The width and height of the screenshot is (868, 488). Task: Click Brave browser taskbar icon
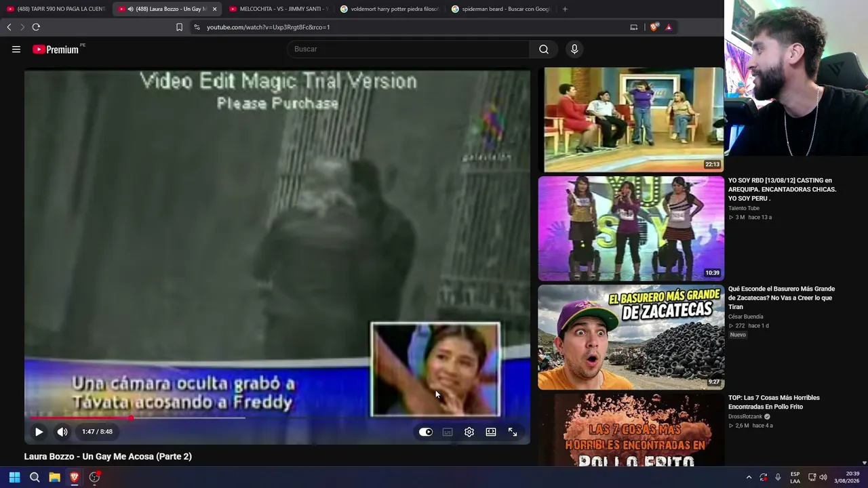click(75, 477)
